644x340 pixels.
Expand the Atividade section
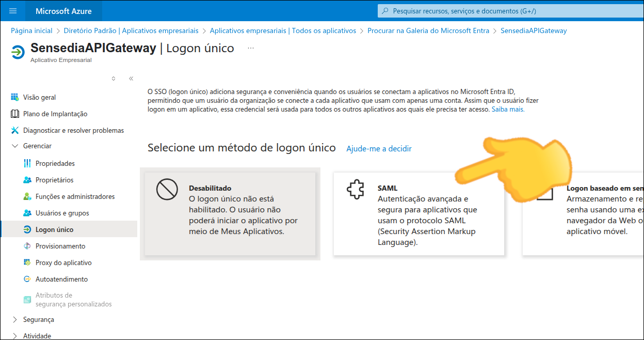[x=15, y=335]
